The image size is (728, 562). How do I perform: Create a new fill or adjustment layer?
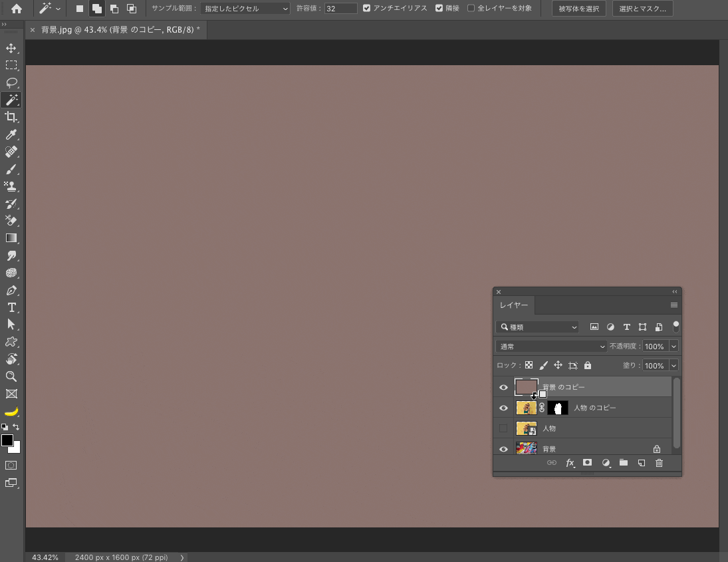(606, 463)
